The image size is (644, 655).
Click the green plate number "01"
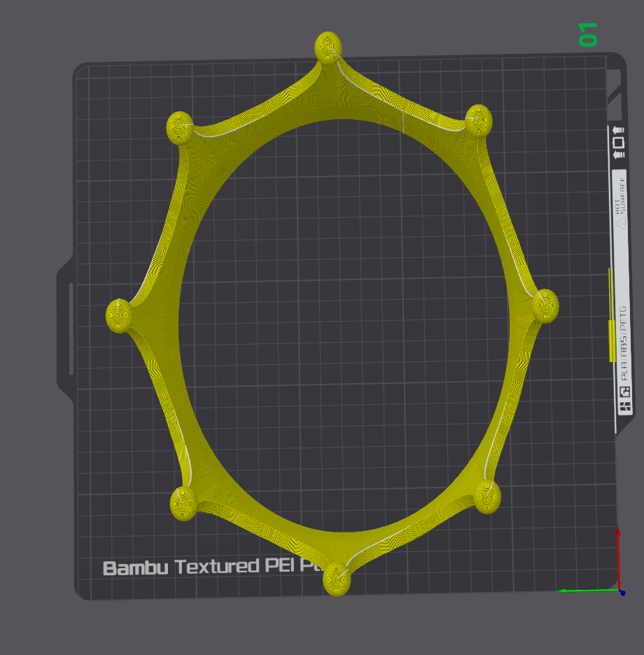588,34
